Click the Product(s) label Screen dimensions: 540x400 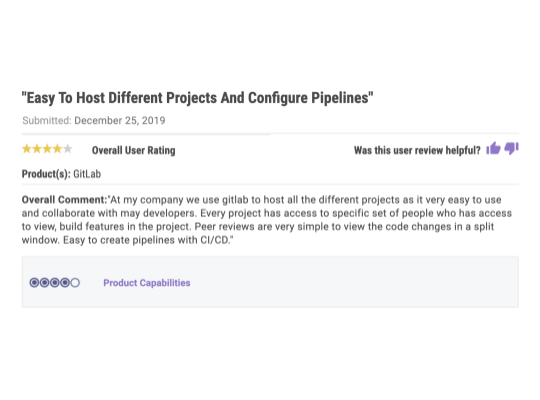coord(46,174)
